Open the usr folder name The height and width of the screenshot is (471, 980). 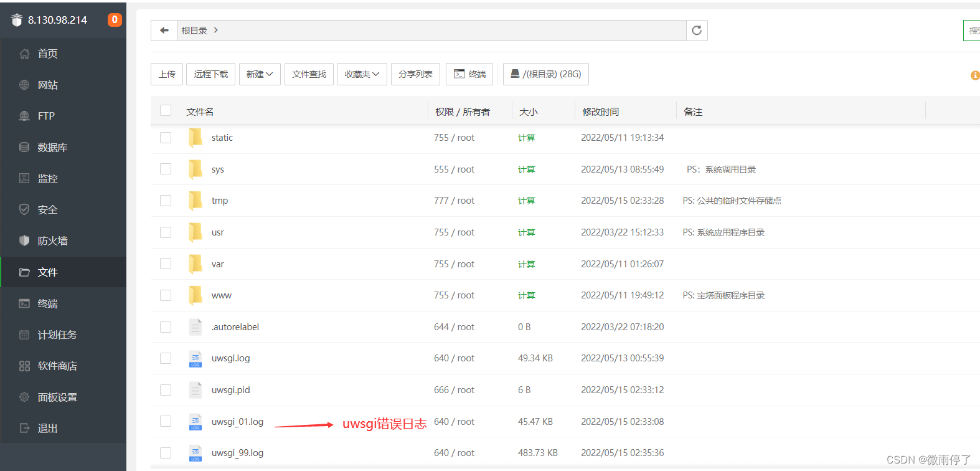tap(218, 232)
